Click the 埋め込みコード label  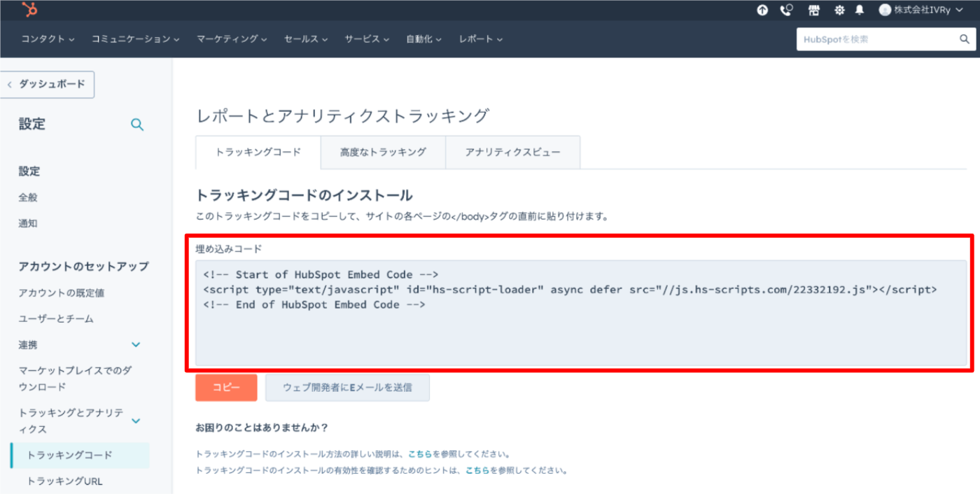pos(228,248)
